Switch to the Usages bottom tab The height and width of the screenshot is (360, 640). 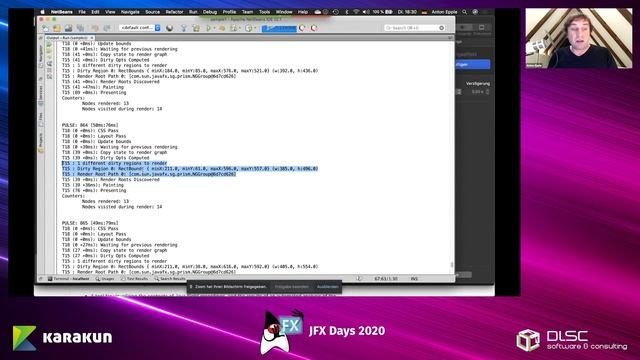click(x=104, y=279)
